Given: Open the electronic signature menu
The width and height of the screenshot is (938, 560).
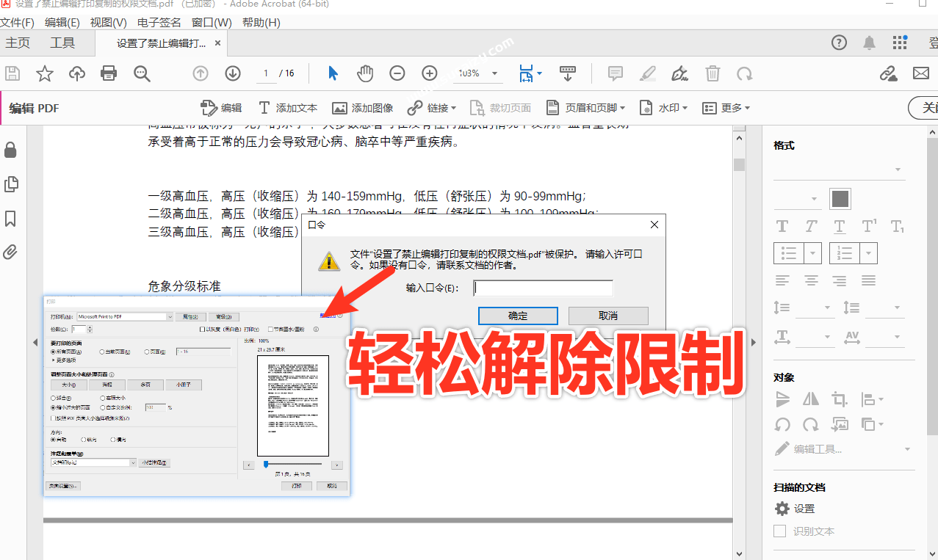Looking at the screenshot, I should click(x=159, y=23).
